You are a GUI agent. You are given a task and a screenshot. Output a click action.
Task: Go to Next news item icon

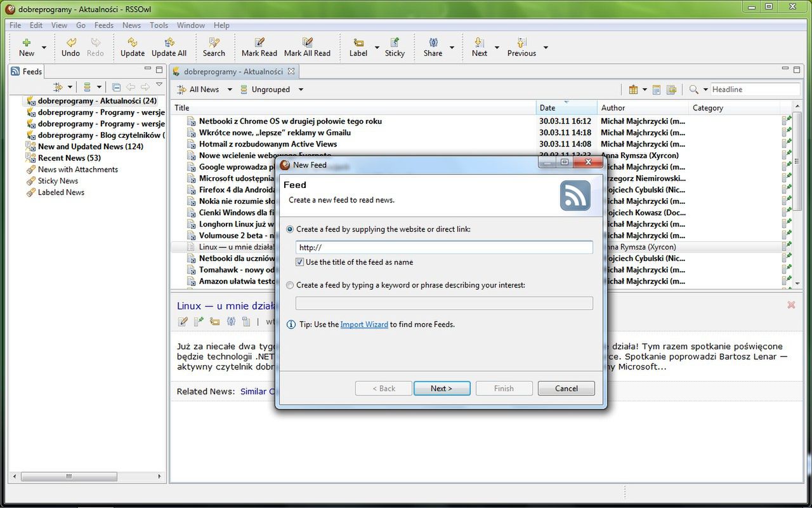[x=480, y=43]
